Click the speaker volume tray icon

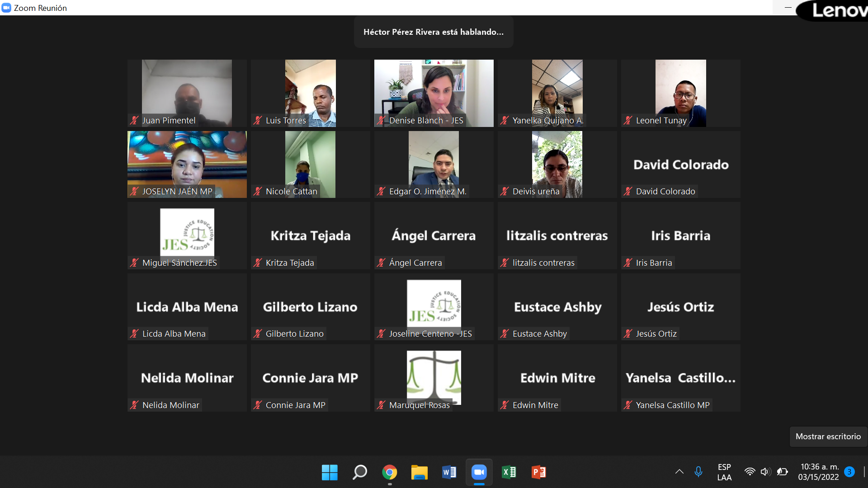click(765, 472)
